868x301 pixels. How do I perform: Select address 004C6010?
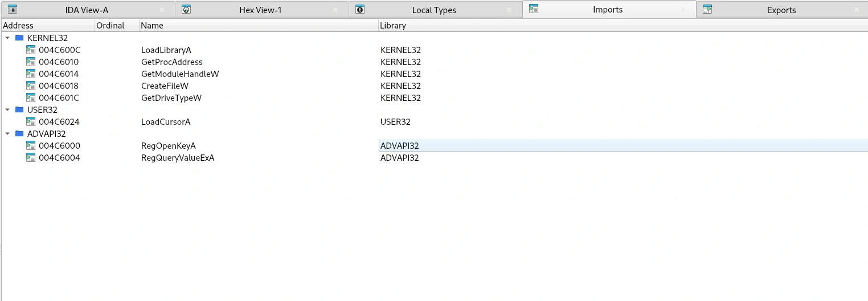click(x=59, y=62)
